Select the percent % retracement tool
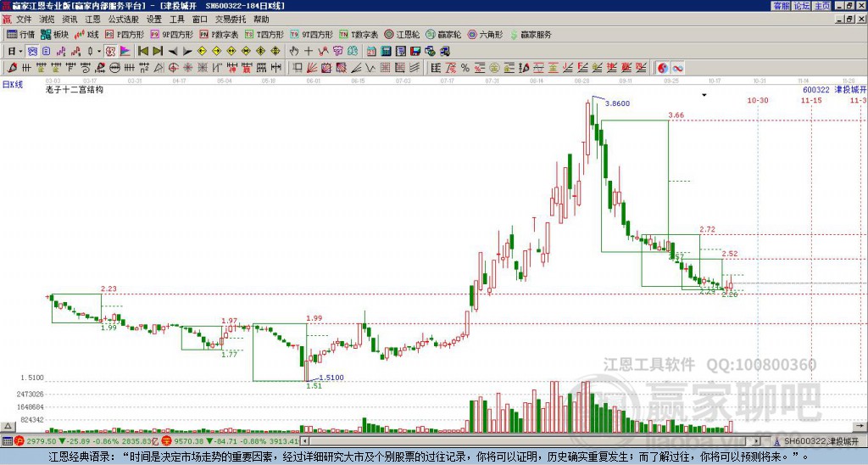This screenshot has width=868, height=465. tap(465, 68)
